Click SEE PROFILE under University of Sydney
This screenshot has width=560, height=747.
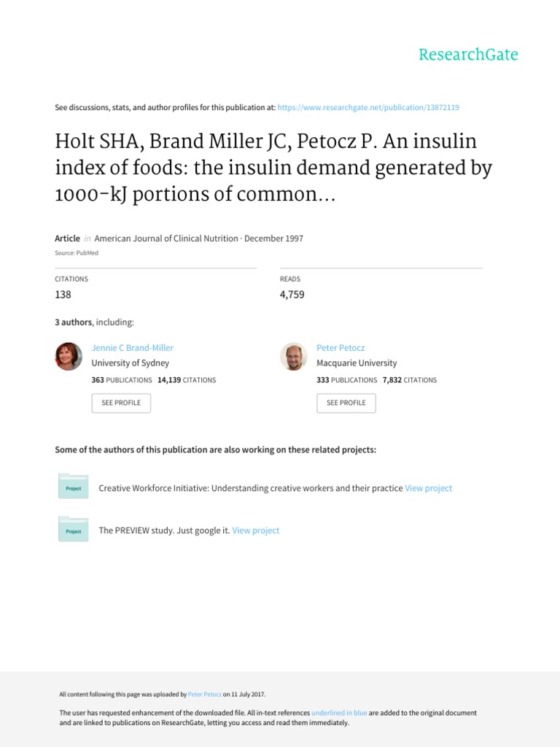coord(121,403)
